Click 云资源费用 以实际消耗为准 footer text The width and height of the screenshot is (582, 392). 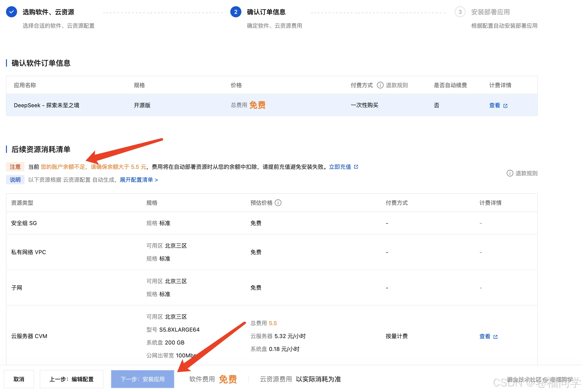click(300, 379)
